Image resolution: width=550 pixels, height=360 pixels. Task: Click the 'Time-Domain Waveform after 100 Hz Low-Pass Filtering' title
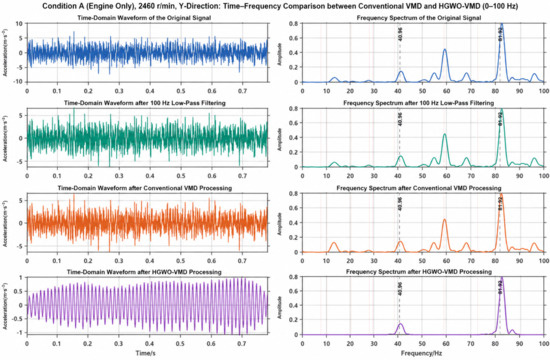tap(145, 103)
